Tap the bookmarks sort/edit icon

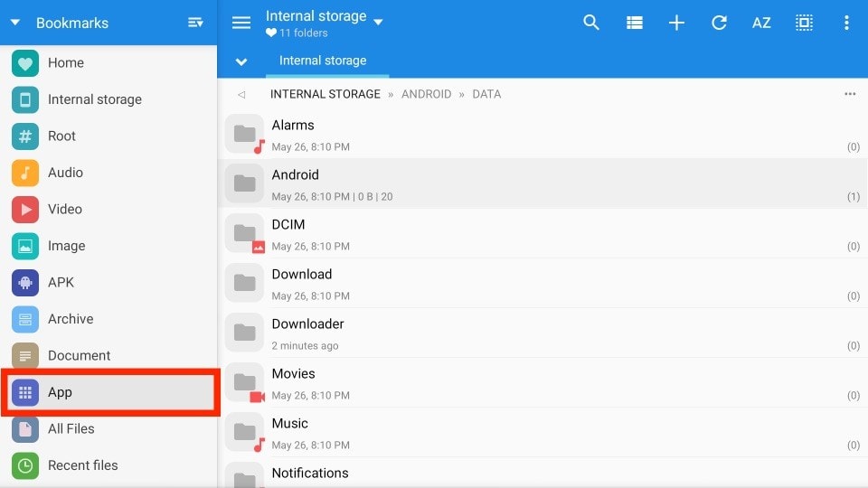pyautogui.click(x=195, y=23)
